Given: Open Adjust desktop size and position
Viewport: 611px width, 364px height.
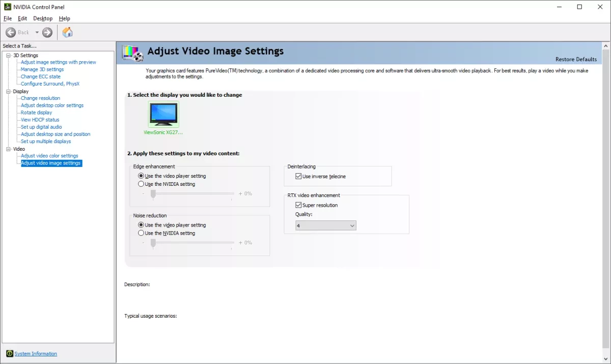Looking at the screenshot, I should 55,134.
